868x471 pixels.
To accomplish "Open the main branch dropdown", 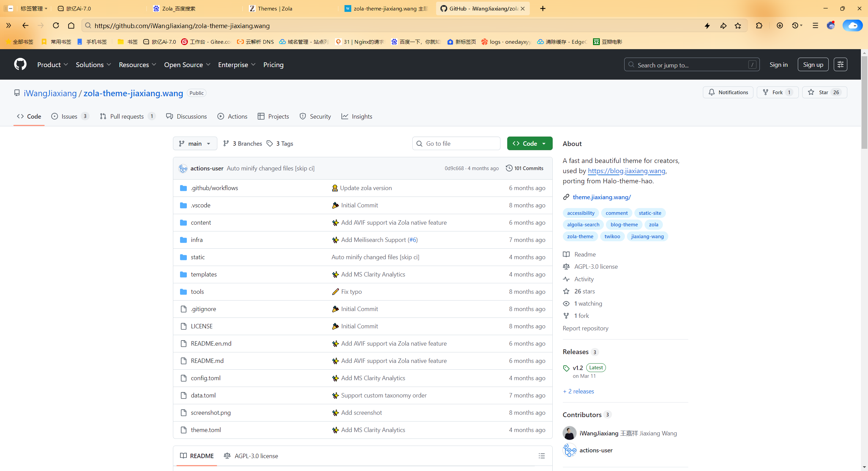I will pos(195,143).
